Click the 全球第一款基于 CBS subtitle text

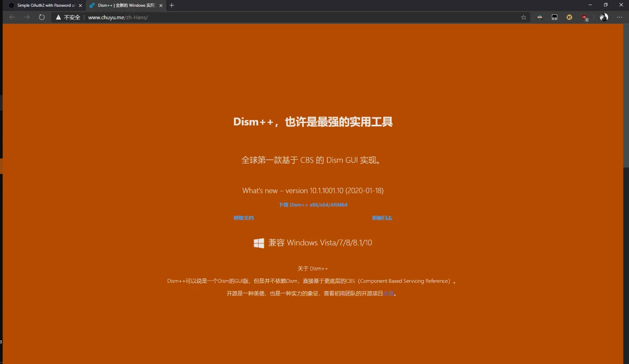point(312,160)
